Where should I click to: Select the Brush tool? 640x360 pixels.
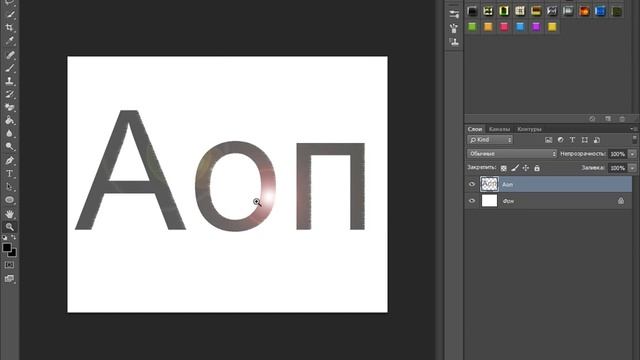10,68
